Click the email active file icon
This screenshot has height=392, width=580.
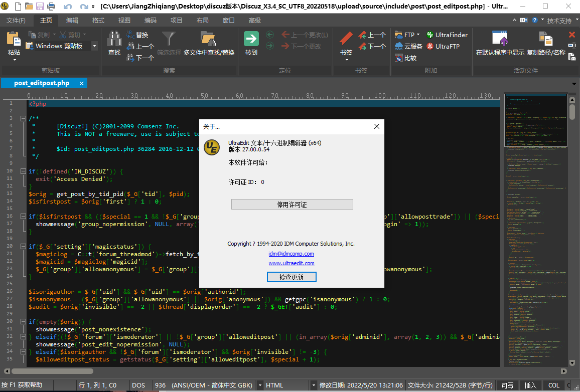point(572,57)
